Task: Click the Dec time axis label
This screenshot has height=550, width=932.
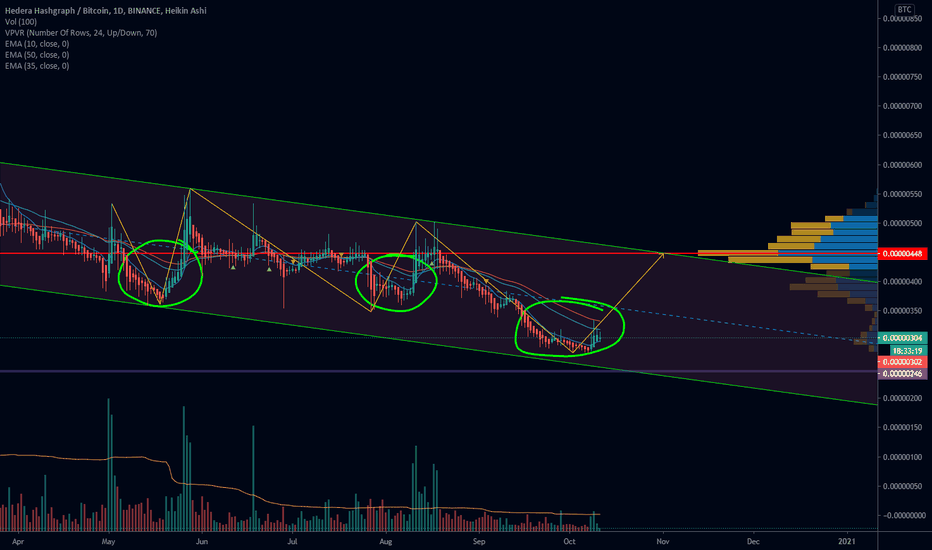Action: coord(752,542)
